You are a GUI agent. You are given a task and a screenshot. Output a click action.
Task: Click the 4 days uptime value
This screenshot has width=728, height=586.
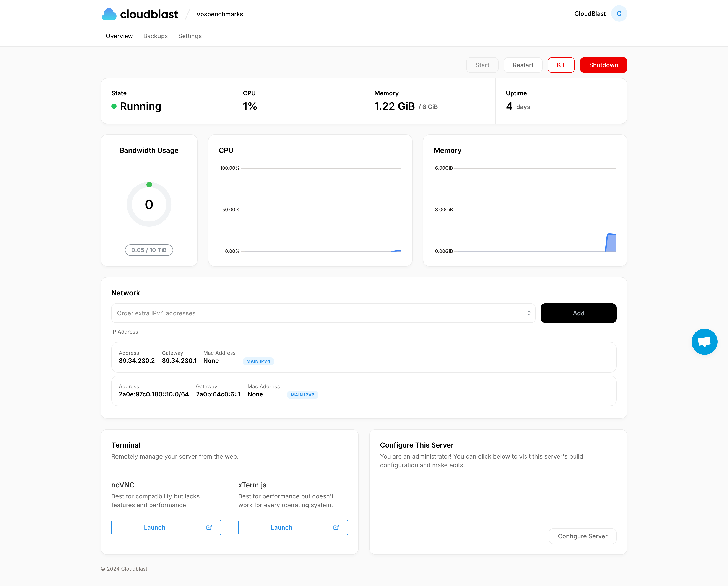tap(518, 106)
